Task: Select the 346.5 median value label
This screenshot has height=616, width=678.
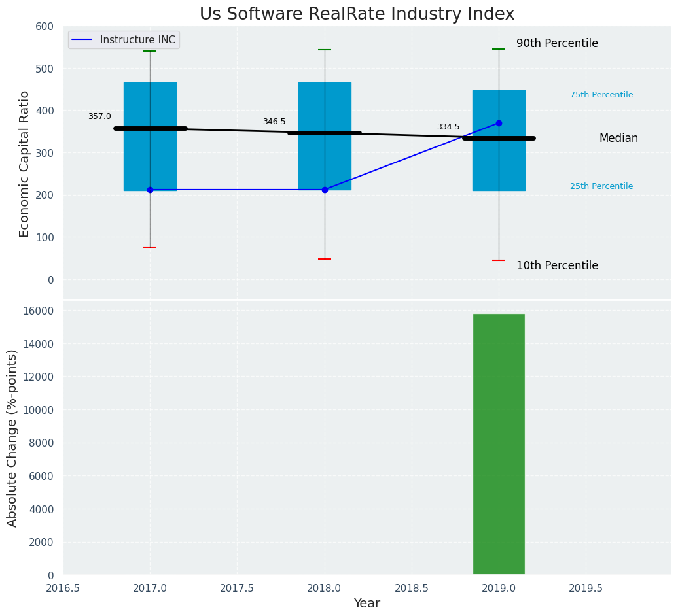Action: 274,122
